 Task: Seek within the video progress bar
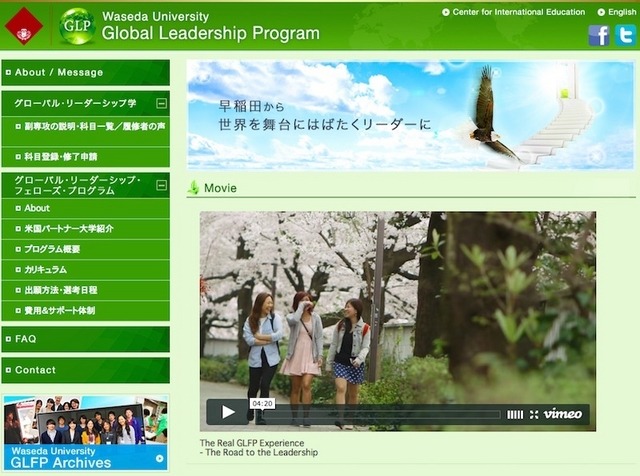pos(378,415)
